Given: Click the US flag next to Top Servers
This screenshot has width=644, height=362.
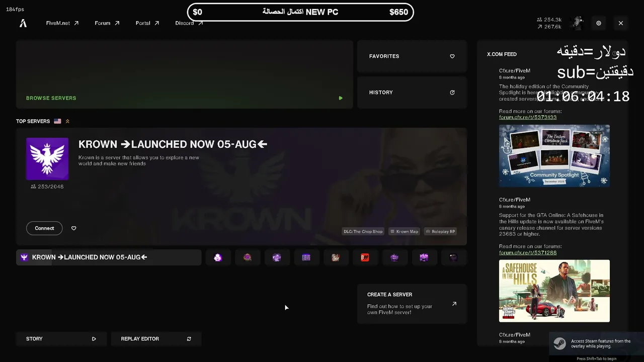Looking at the screenshot, I should point(57,121).
